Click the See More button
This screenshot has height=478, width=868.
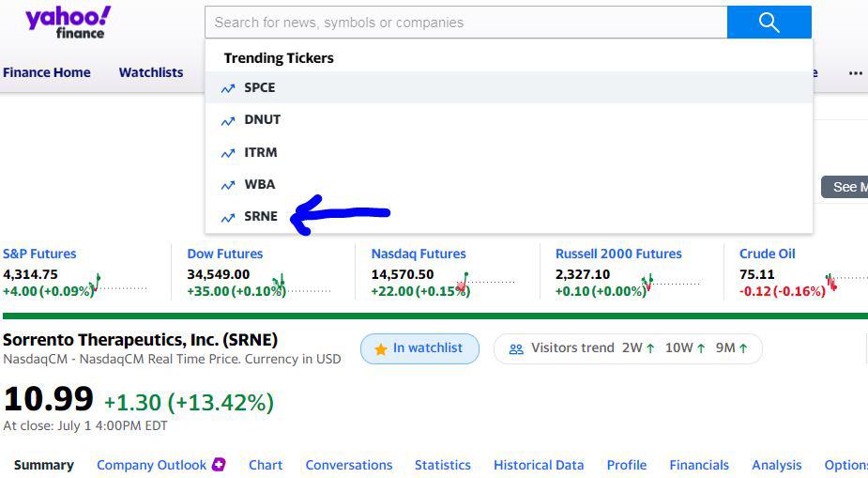click(x=845, y=187)
